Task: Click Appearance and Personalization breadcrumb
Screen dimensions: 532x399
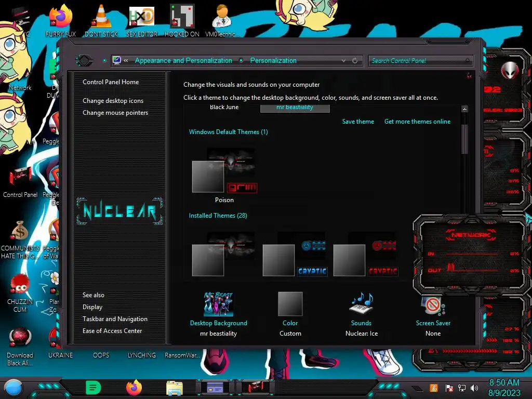Action: coord(183,60)
